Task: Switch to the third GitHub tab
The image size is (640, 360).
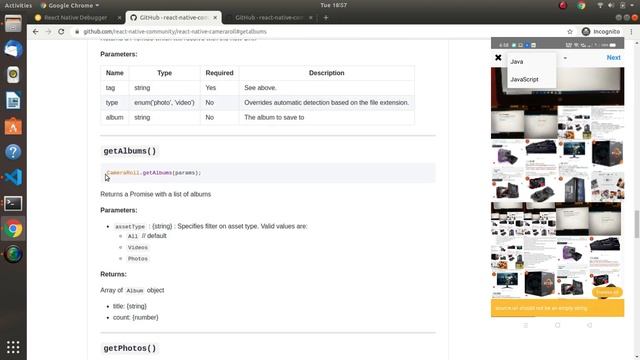Action: tap(269, 18)
